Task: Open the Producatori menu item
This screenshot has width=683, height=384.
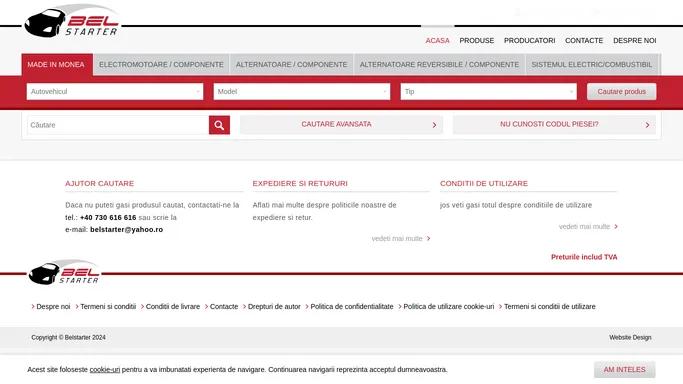Action: tap(530, 40)
